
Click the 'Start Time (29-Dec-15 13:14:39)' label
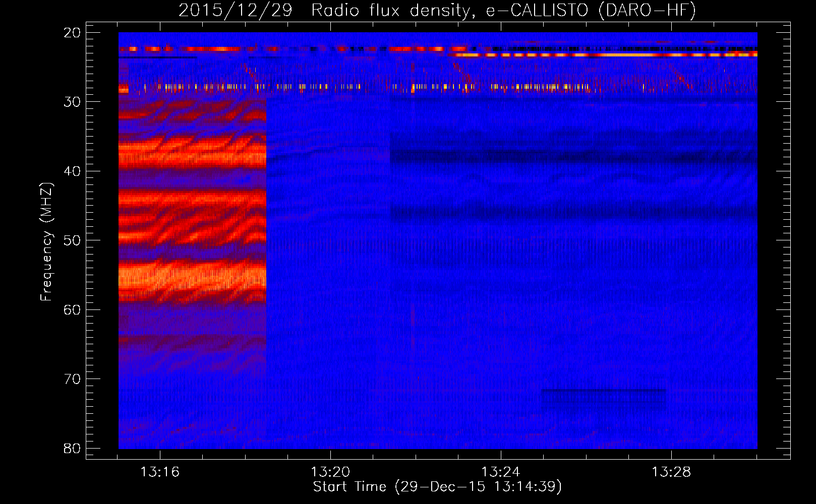[437, 487]
